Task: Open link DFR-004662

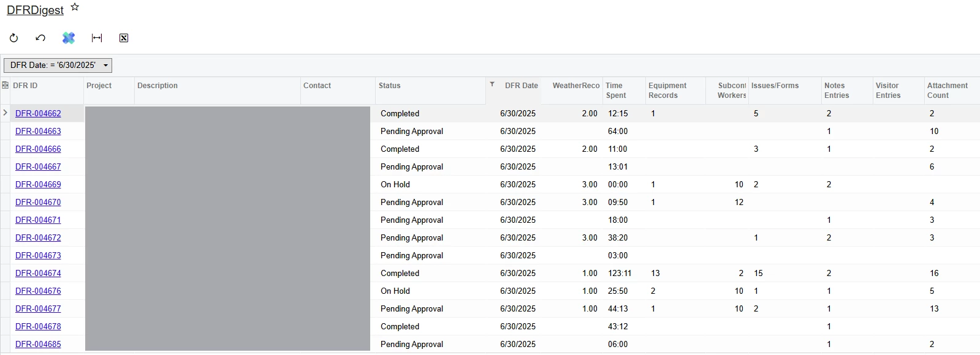Action: pyautogui.click(x=38, y=113)
